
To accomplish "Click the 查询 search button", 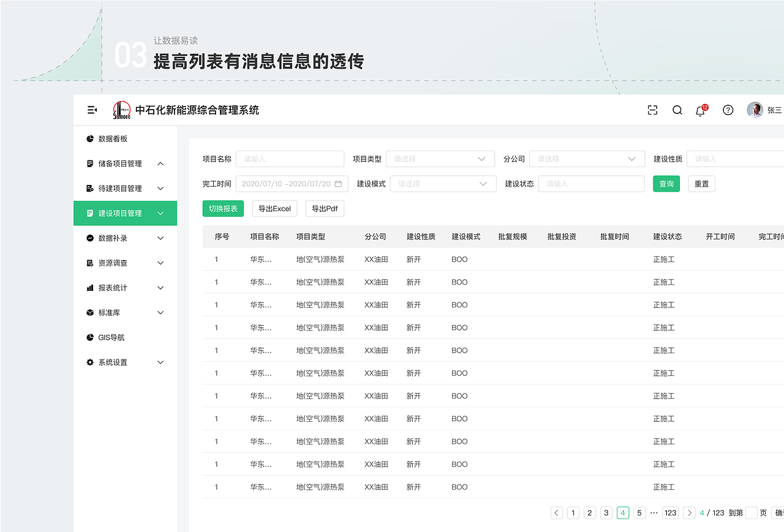I will [x=666, y=183].
